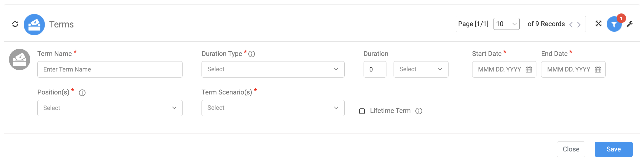
Task: Open the Duration unit Select dropdown
Action: point(421,69)
